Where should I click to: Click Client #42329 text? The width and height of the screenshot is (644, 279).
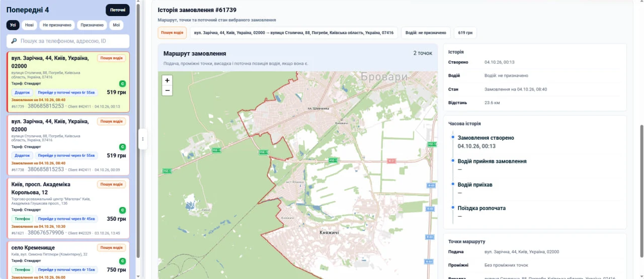(x=79, y=233)
